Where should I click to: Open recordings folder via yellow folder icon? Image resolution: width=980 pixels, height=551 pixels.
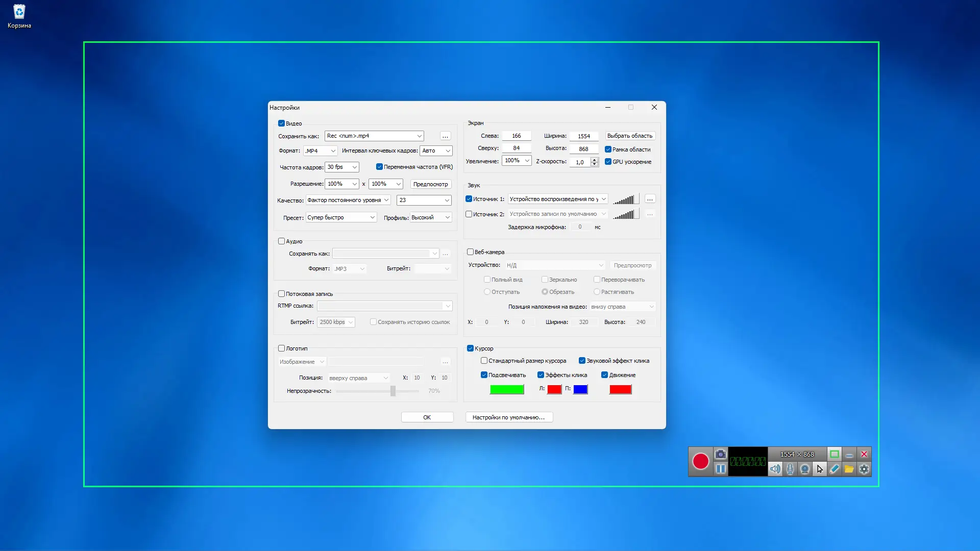(849, 469)
